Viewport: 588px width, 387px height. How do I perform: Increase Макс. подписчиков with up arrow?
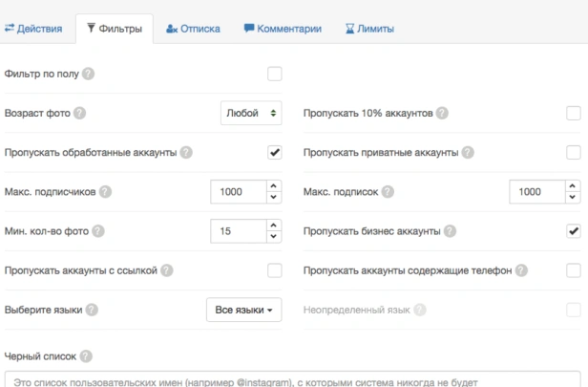[274, 185]
